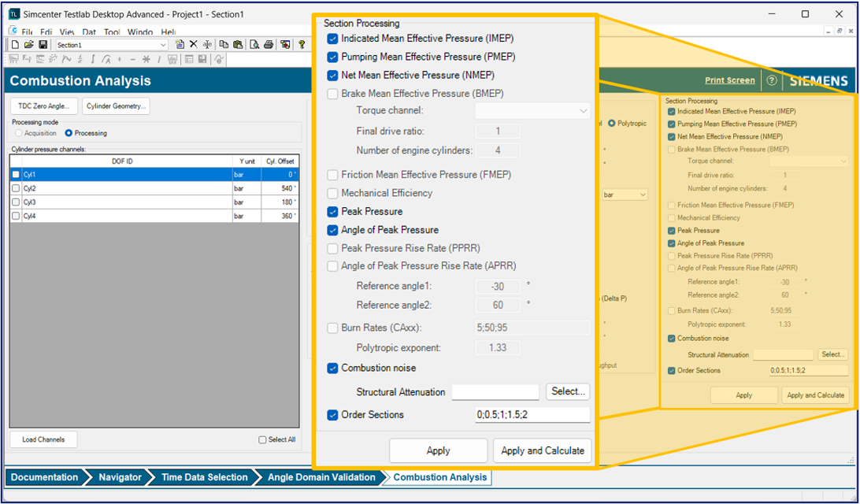Enable the Select All checkbox
Image resolution: width=860 pixels, height=504 pixels.
pyautogui.click(x=262, y=440)
